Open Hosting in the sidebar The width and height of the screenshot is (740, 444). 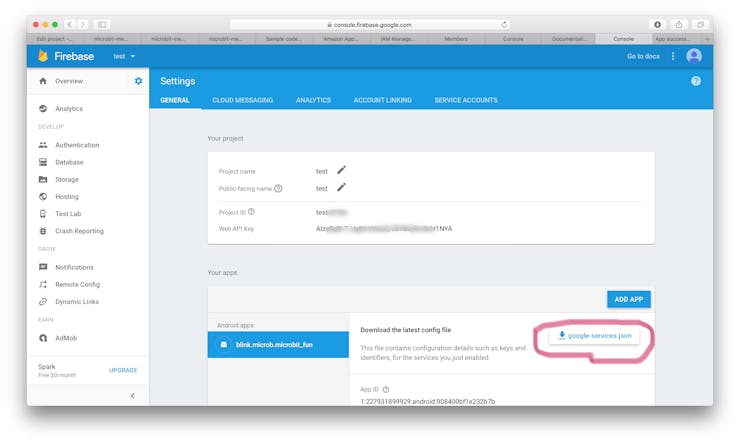tap(67, 197)
